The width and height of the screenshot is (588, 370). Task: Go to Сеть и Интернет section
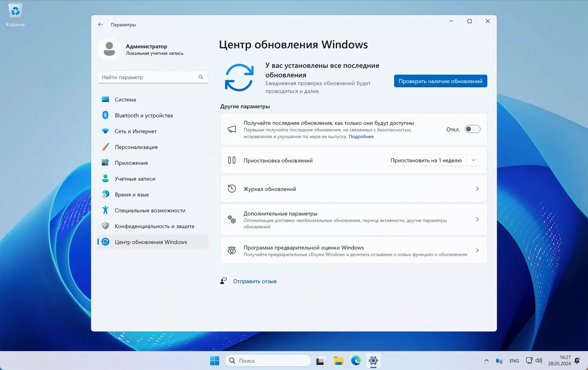click(x=153, y=131)
